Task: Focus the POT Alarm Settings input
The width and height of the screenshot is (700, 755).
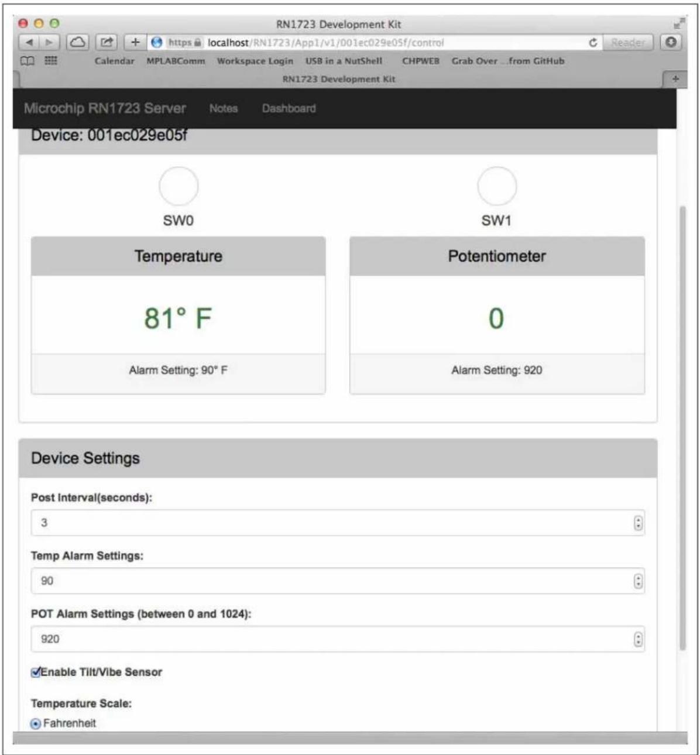Action: click(338, 639)
